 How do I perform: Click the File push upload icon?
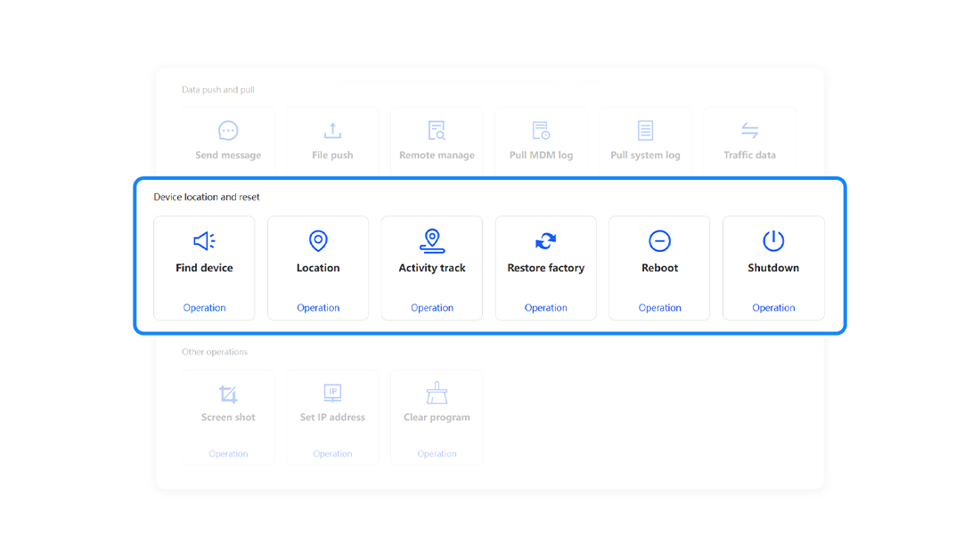pos(332,131)
